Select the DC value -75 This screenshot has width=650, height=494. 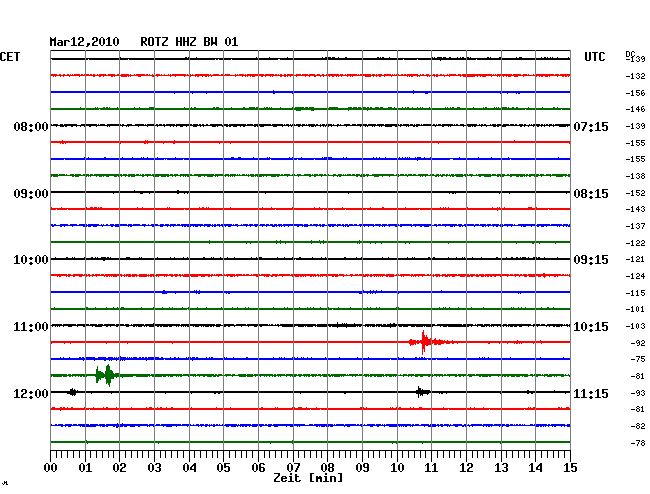(638, 359)
